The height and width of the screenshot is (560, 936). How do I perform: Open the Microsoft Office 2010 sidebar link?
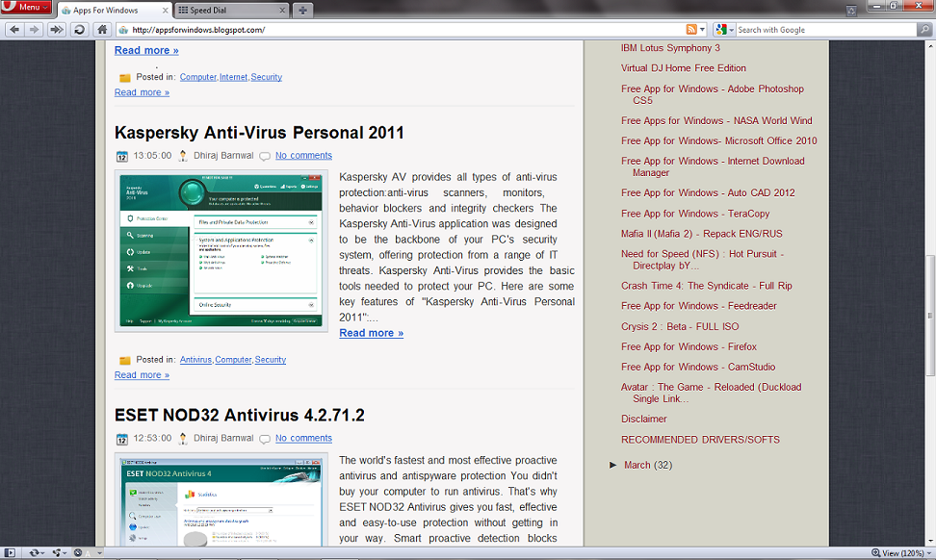(718, 140)
